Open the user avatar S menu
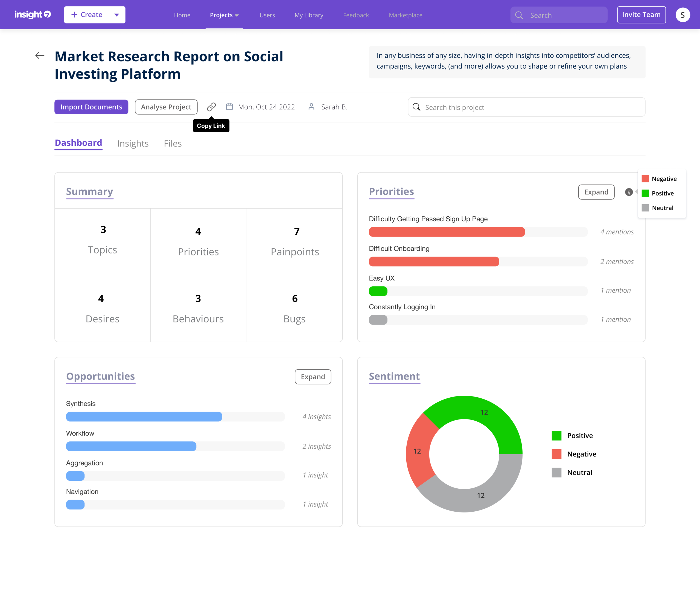 [x=682, y=15]
